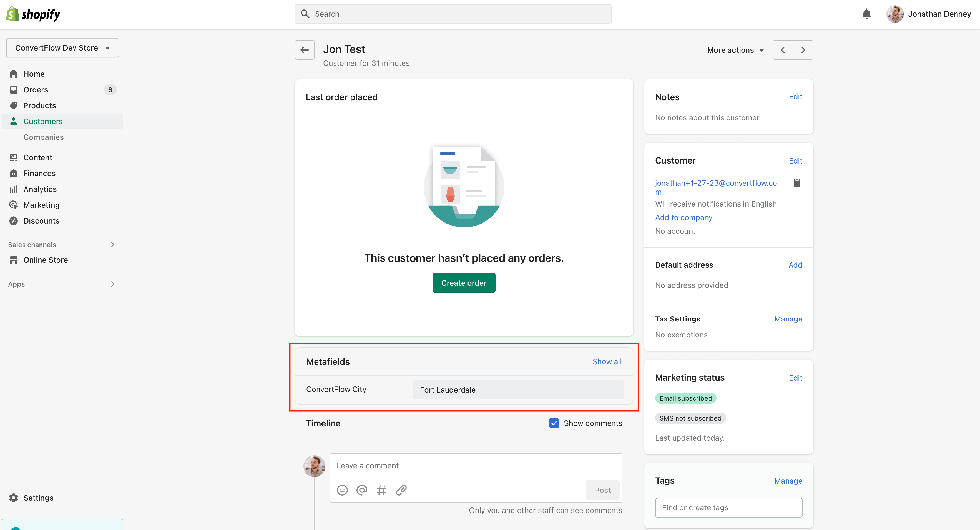
Task: Click the back arrow next to Jon Test
Action: (x=304, y=50)
